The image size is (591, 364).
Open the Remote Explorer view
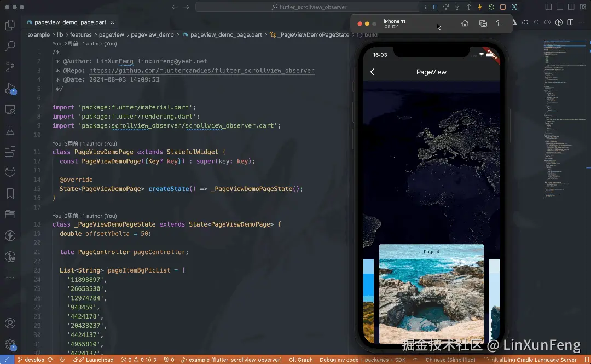pyautogui.click(x=10, y=110)
